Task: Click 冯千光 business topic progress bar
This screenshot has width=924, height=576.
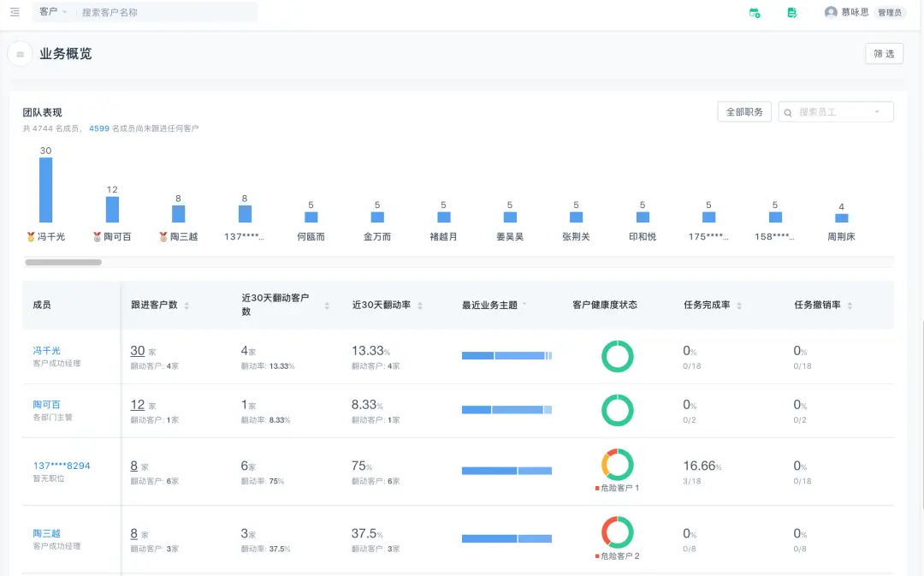Action: click(x=506, y=355)
